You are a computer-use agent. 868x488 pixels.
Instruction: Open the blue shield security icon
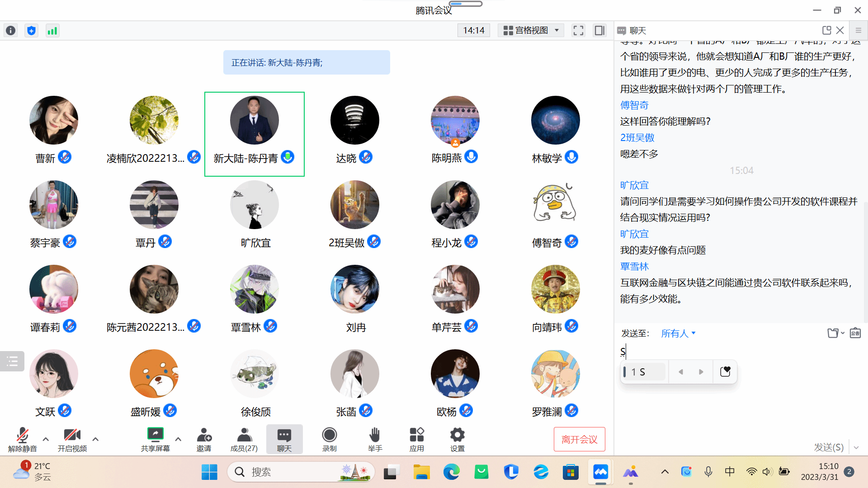(31, 30)
